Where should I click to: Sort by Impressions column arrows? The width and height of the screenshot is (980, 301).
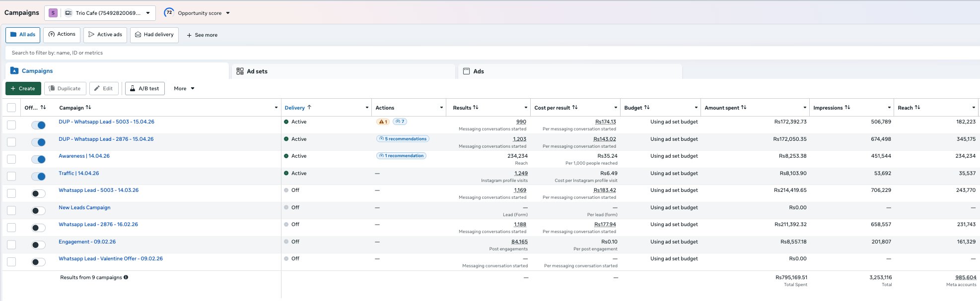pos(847,107)
